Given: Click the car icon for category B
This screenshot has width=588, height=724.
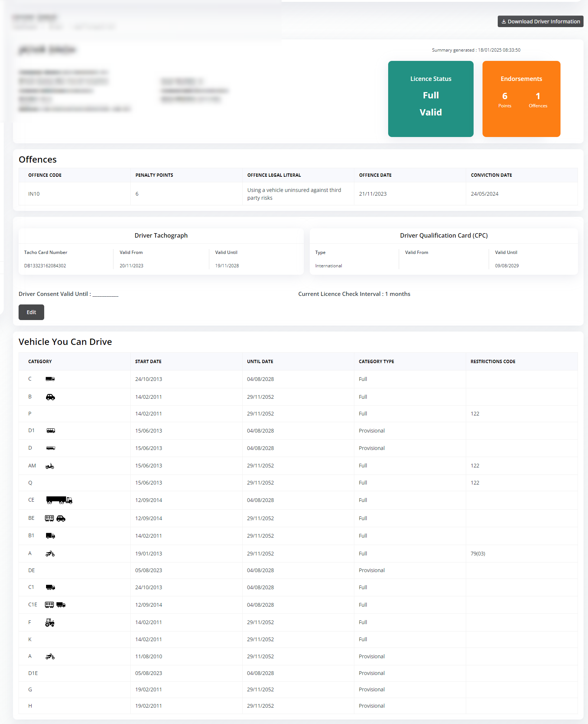Looking at the screenshot, I should coord(51,397).
